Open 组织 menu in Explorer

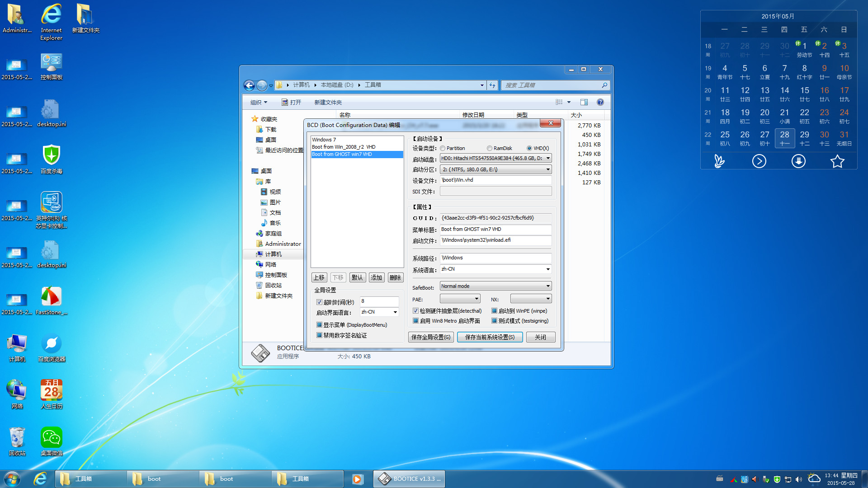click(259, 102)
